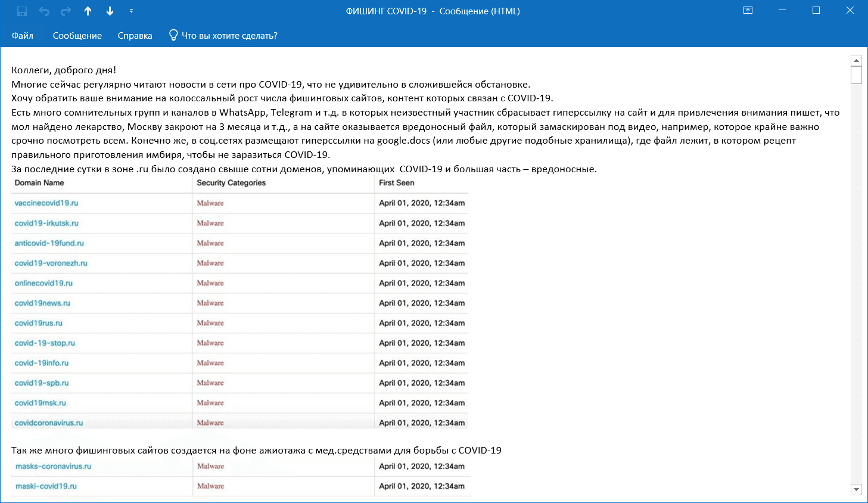Select the covidcoronavirus.ru domain
Viewport: 868px width, 503px height.
(49, 423)
